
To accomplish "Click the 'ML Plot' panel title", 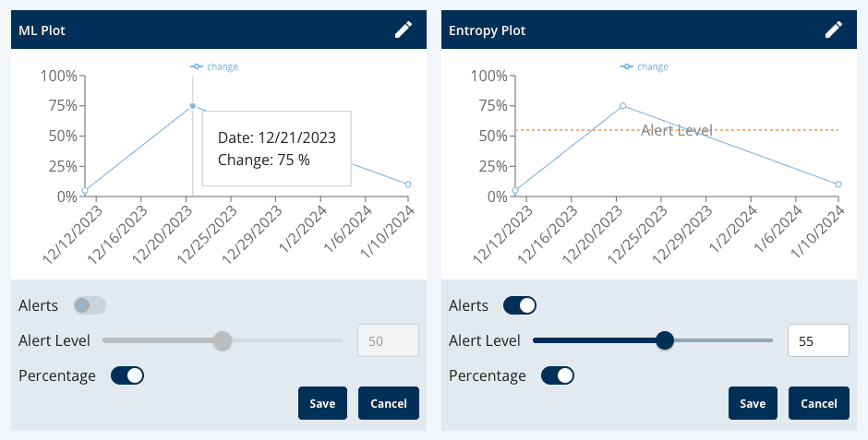I will [x=42, y=30].
